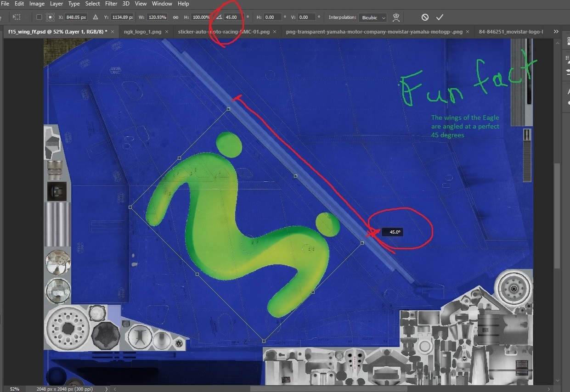Cancel the transform with the circle-slash icon
The height and width of the screenshot is (392, 570).
click(x=425, y=17)
